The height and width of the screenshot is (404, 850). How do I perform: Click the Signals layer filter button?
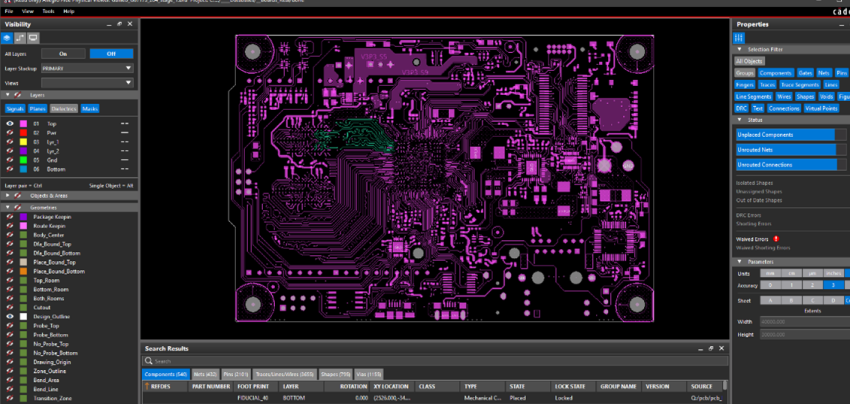(15, 108)
